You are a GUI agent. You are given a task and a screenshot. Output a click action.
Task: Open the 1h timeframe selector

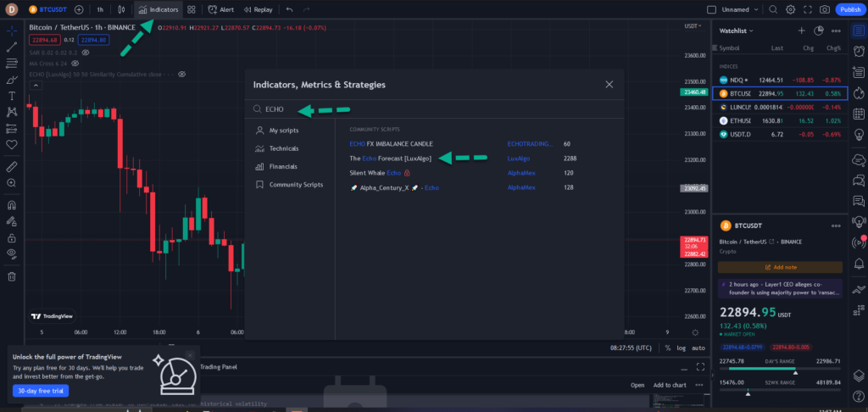tap(100, 9)
